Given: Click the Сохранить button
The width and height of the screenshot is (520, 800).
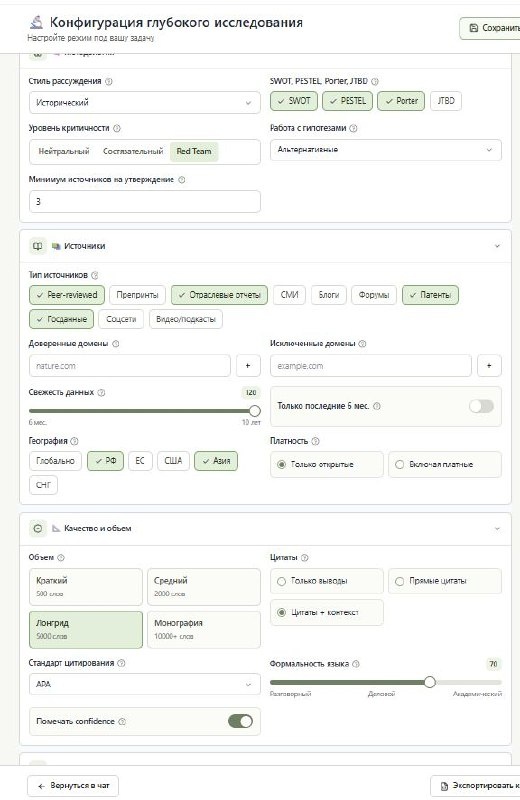Looking at the screenshot, I should [490, 28].
